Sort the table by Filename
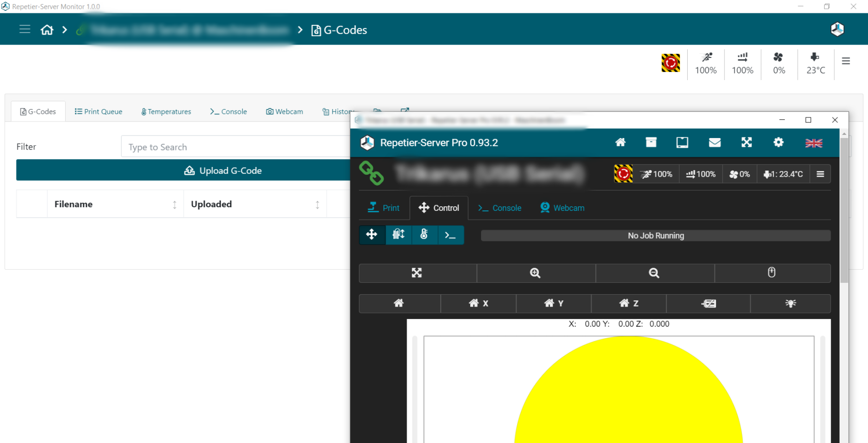 (115, 204)
